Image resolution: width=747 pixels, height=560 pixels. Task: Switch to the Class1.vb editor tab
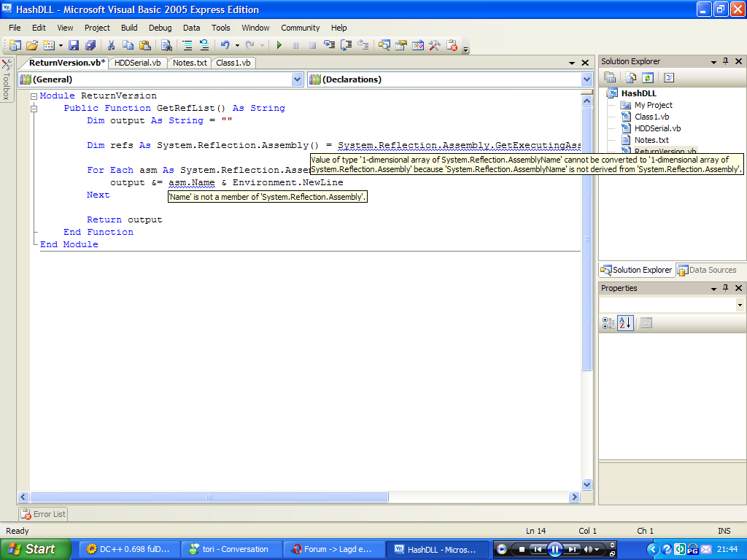click(233, 63)
